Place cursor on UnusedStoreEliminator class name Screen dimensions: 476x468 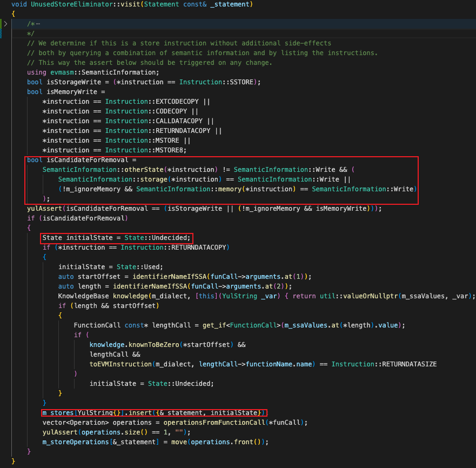coord(72,4)
